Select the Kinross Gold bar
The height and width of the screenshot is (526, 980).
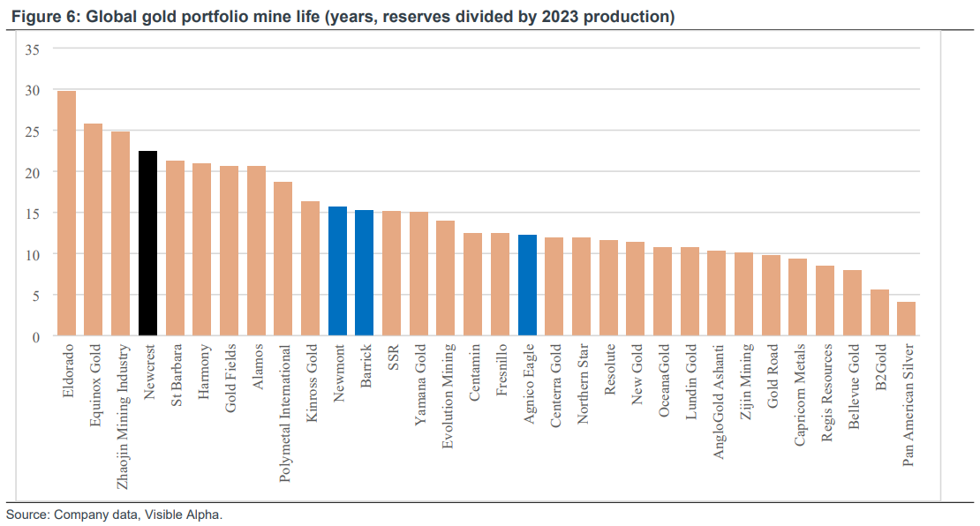pos(312,268)
